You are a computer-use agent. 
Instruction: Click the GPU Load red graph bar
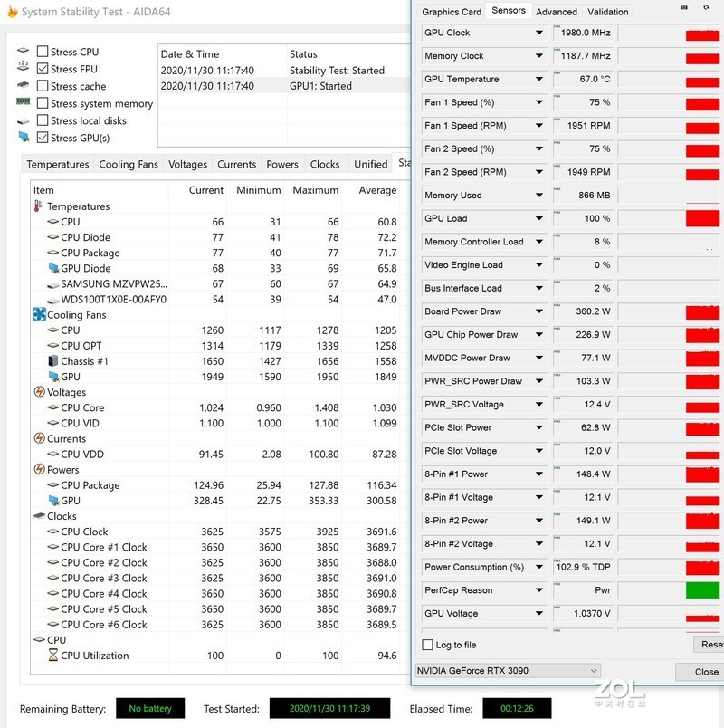[x=702, y=218]
